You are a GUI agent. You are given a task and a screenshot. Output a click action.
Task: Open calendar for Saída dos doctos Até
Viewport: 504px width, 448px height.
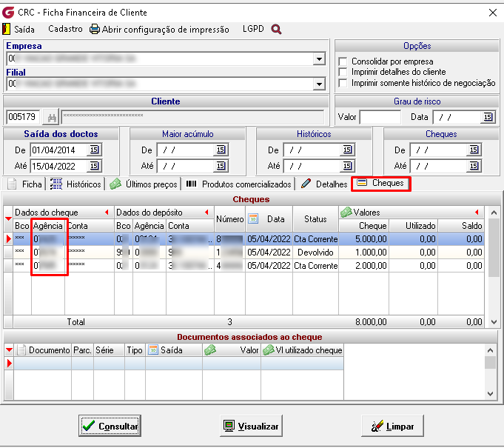(x=94, y=166)
